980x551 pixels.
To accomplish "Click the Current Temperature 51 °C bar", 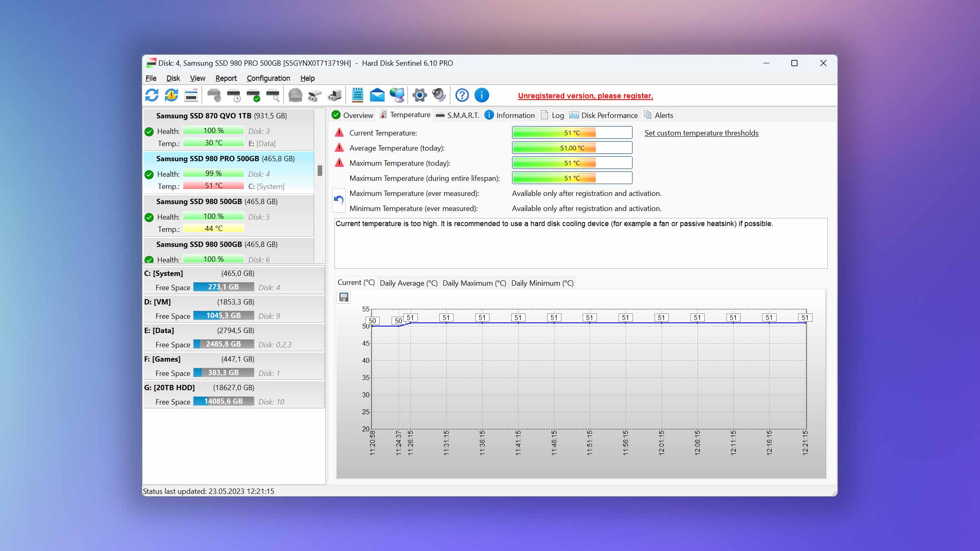I will click(x=572, y=133).
